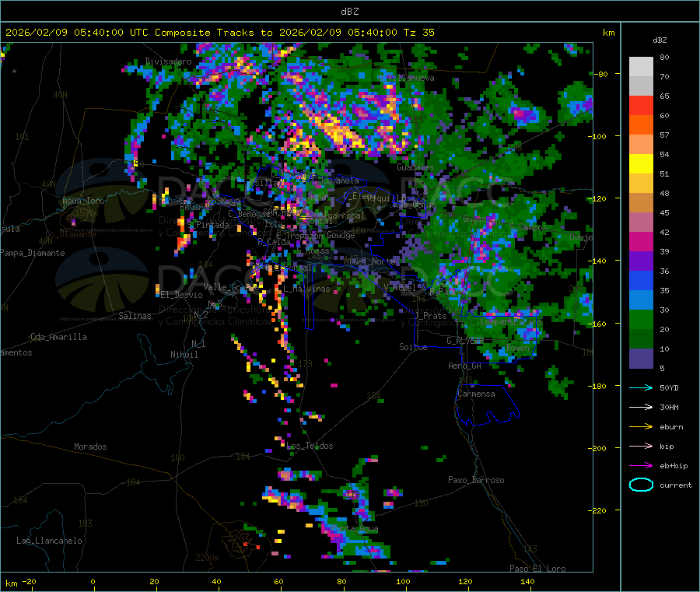Select the purple 39 dBZ color swatch

[x=641, y=261]
